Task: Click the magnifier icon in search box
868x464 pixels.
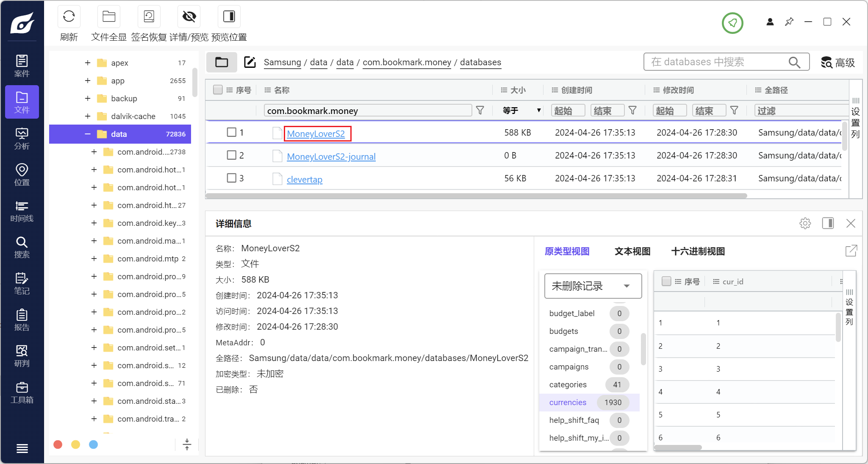Action: (794, 62)
